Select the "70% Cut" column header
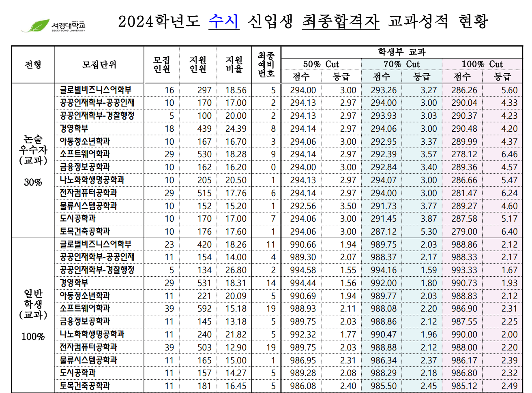The height and width of the screenshot is (393, 532). click(402, 64)
